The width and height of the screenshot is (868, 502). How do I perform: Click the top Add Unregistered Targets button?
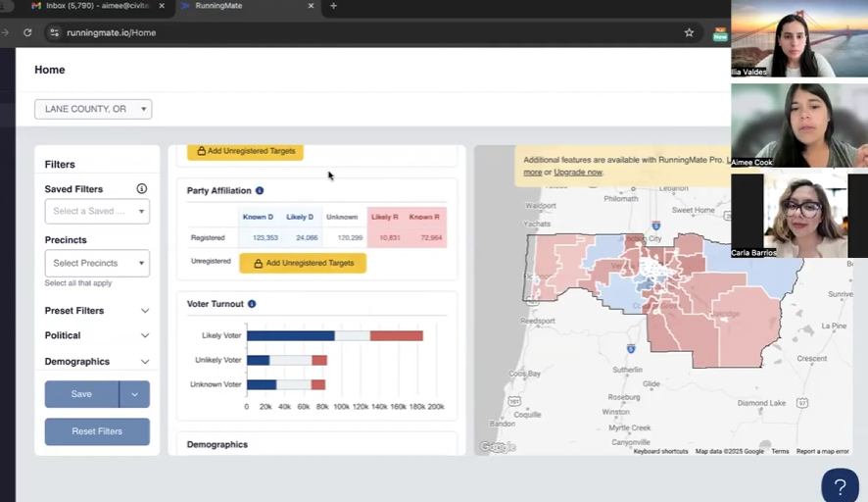tap(245, 151)
